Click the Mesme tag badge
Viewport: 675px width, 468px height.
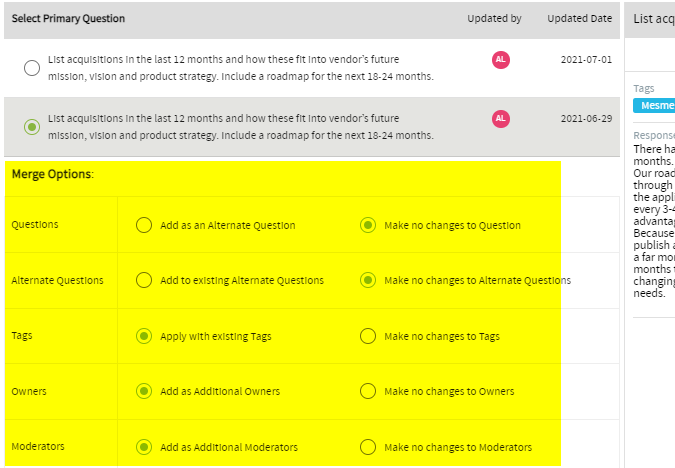coord(654,106)
